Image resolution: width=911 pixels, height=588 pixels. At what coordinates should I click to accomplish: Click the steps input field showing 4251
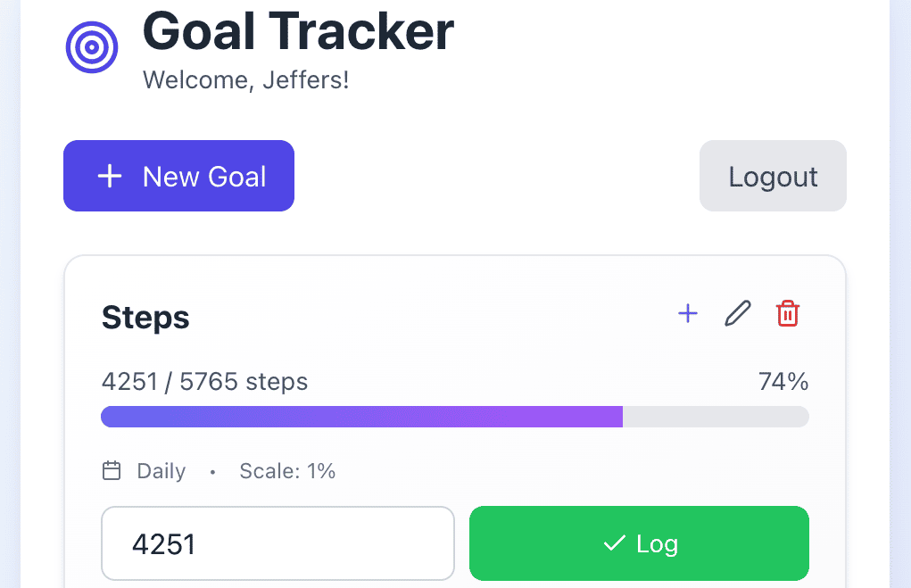(x=277, y=542)
